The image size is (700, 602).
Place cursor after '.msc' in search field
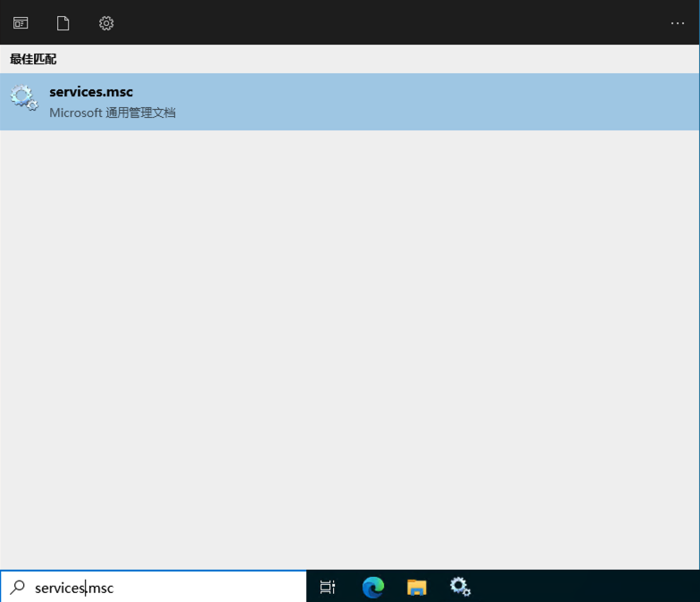[115, 588]
